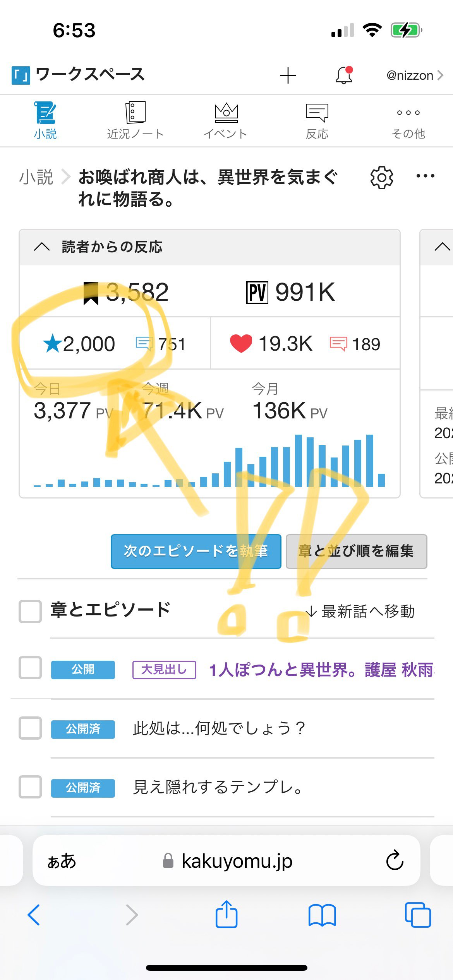Select the 見え隠れするテンプレ。 episode checkbox
Image resolution: width=453 pixels, height=980 pixels.
(x=30, y=787)
